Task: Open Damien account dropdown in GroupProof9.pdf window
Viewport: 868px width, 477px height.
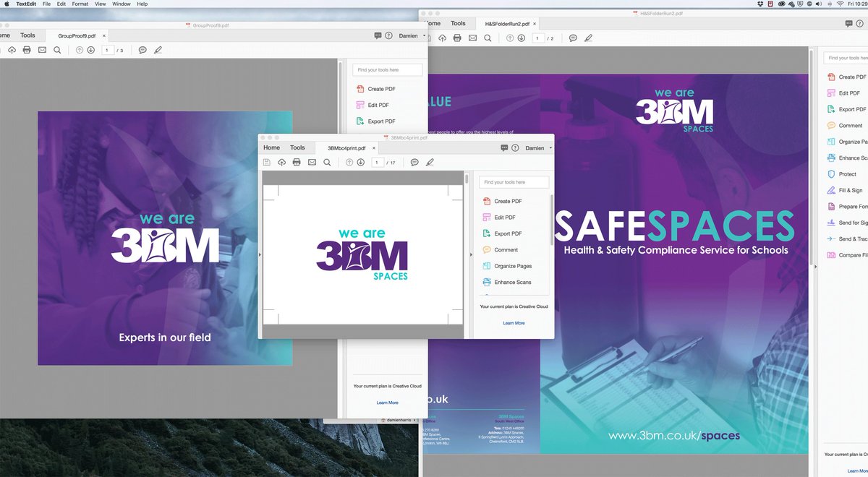Action: [412, 35]
